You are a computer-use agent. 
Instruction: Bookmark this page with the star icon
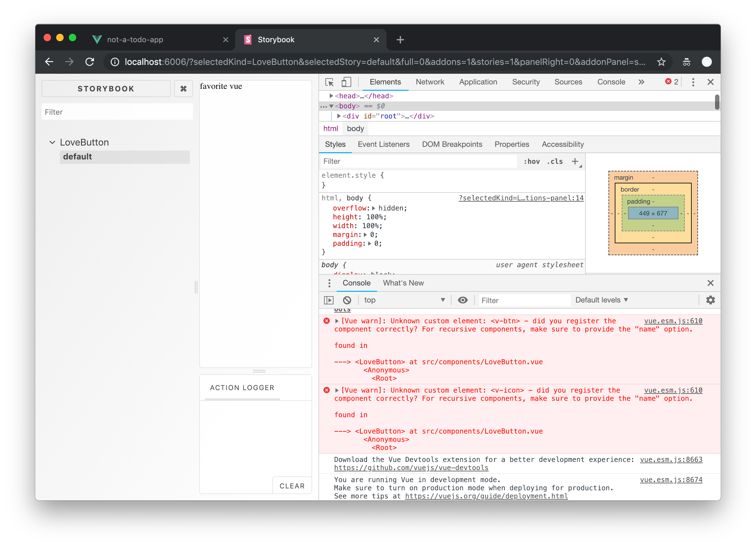(x=661, y=62)
